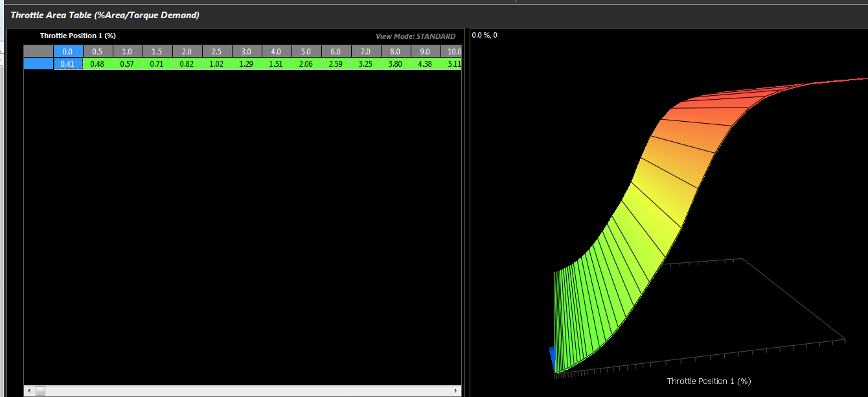Select the 1.02 value cell
This screenshot has height=397, width=868.
(217, 63)
